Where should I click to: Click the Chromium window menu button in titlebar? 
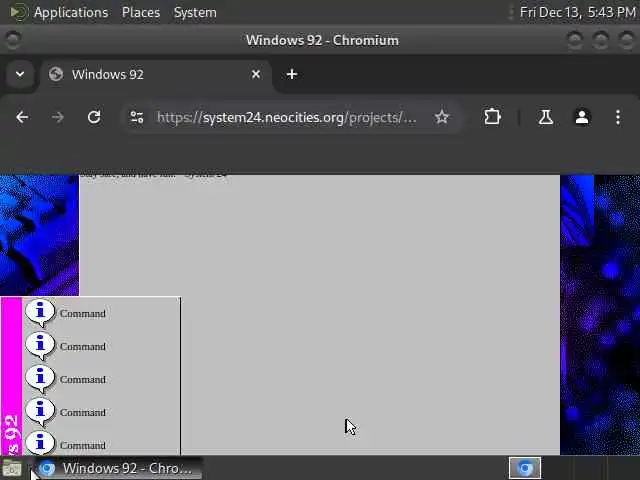click(x=13, y=40)
